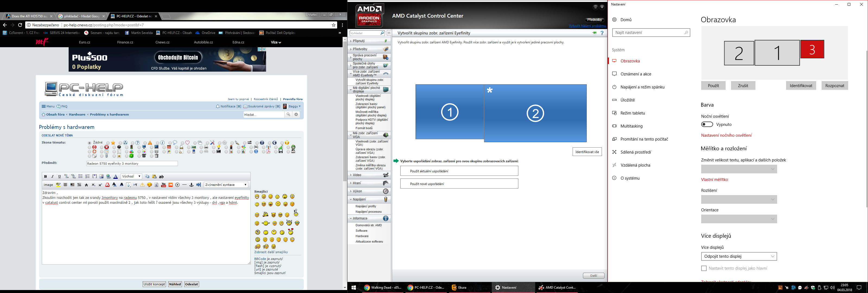Expand Video section in Catalyst sidebar
Viewport: 868px width, 293px height.
(x=369, y=175)
